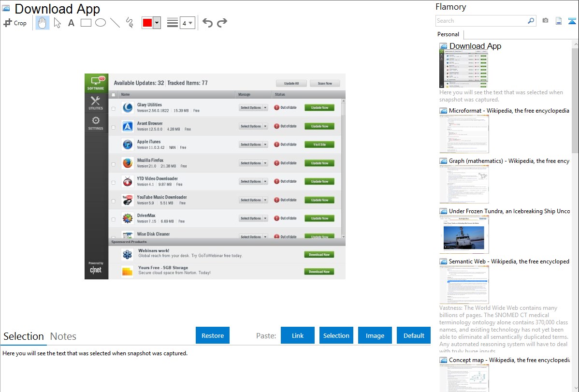The width and height of the screenshot is (579, 392).
Task: Check the Avant Browser row checkbox
Action: pos(114,127)
